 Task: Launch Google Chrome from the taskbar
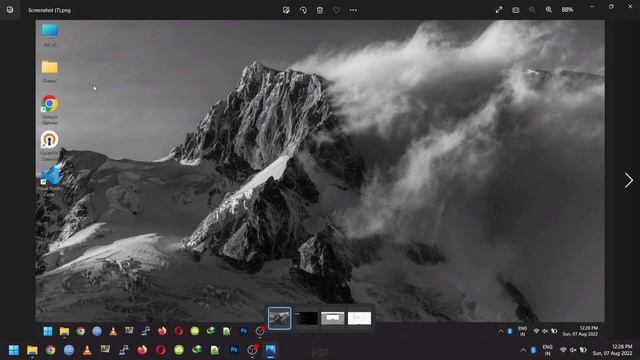click(x=51, y=350)
